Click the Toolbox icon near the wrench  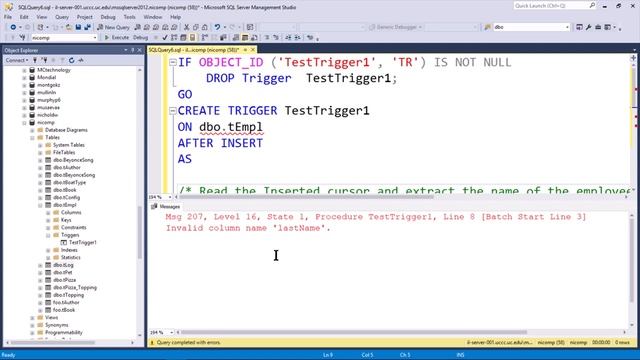tap(598, 27)
